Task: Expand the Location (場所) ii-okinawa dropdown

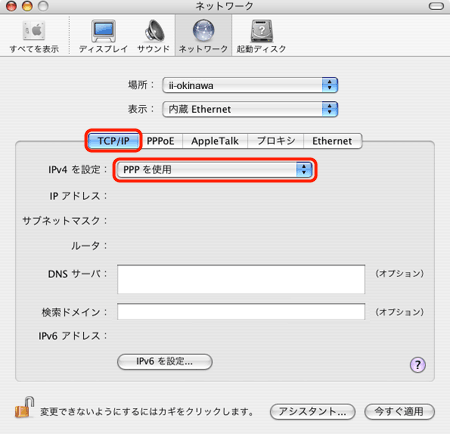Action: click(250, 85)
